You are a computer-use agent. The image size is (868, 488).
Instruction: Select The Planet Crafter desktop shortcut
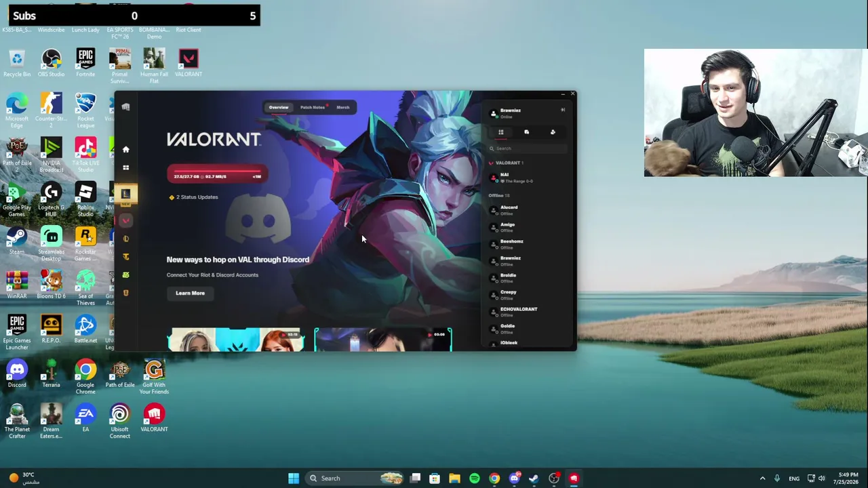click(x=17, y=422)
